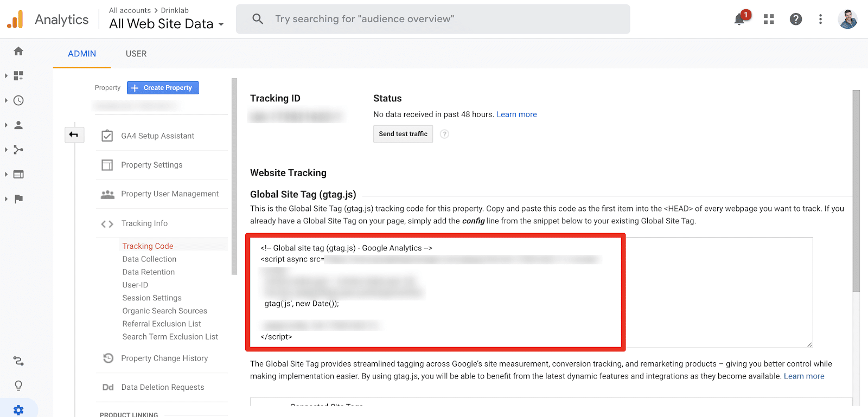Open the Discover lightbulb icon

click(x=18, y=386)
